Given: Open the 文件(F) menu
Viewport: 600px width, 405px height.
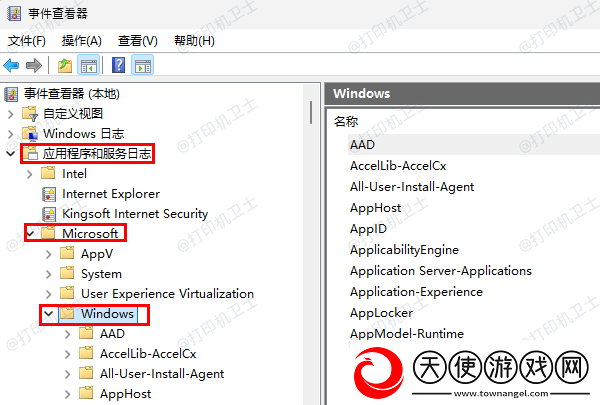Looking at the screenshot, I should pos(27,41).
